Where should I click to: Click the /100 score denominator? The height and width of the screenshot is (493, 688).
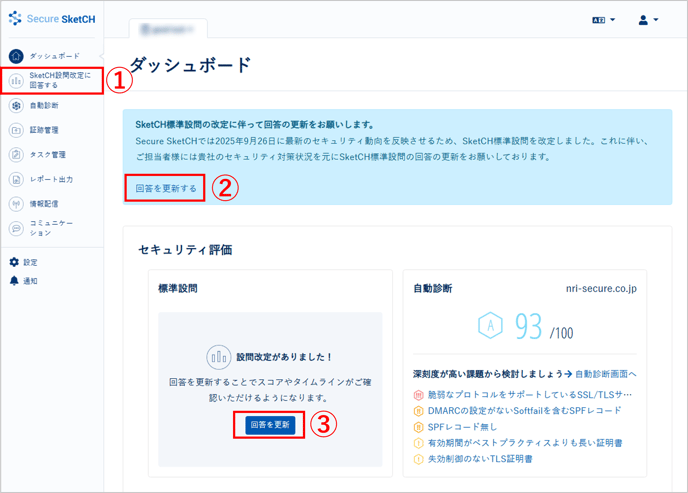pos(562,333)
